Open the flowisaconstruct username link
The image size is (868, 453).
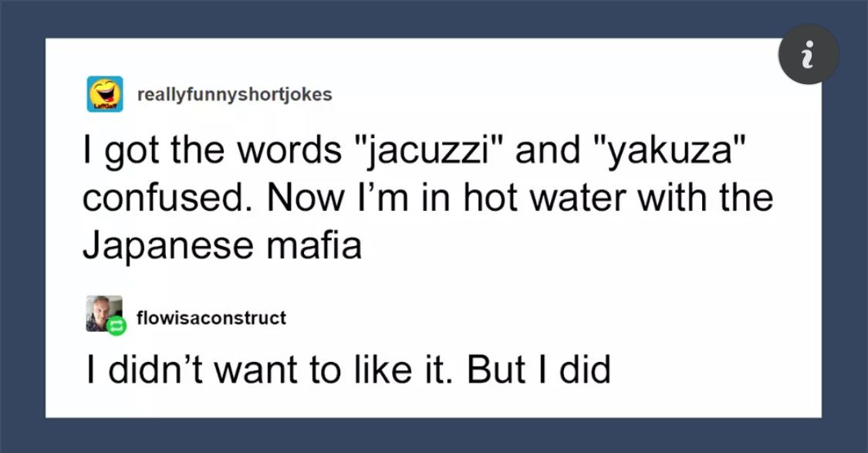[211, 318]
